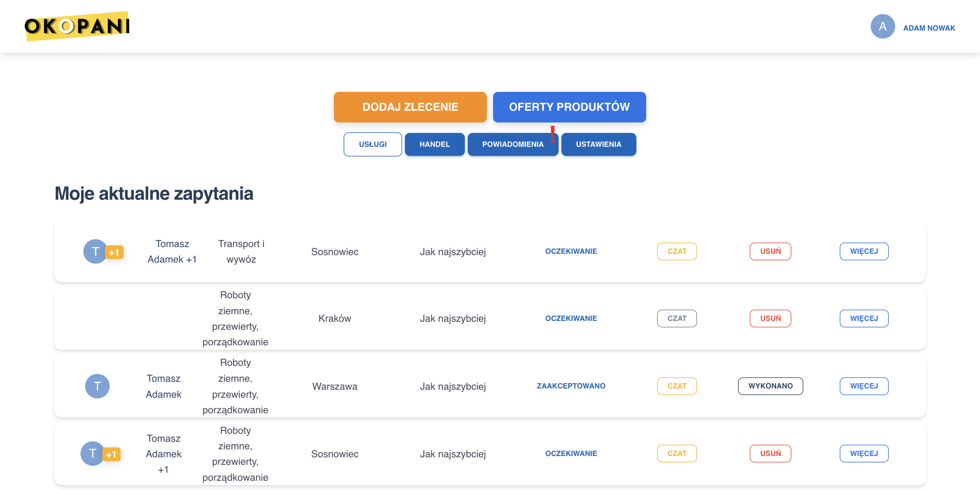This screenshot has height=490, width=980.
Task: Open the ADAM NOWAK profile link
Action: point(929,28)
